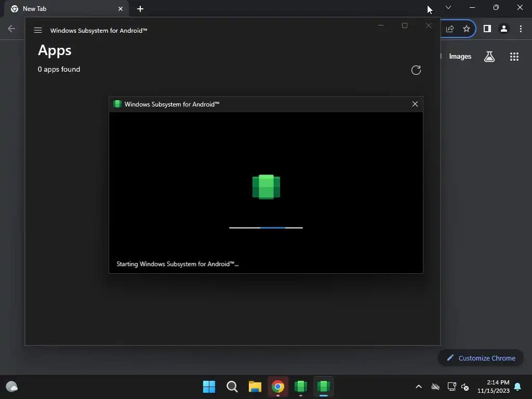532x399 pixels.
Task: Bookmark this tab with the star icon
Action: coord(467,29)
